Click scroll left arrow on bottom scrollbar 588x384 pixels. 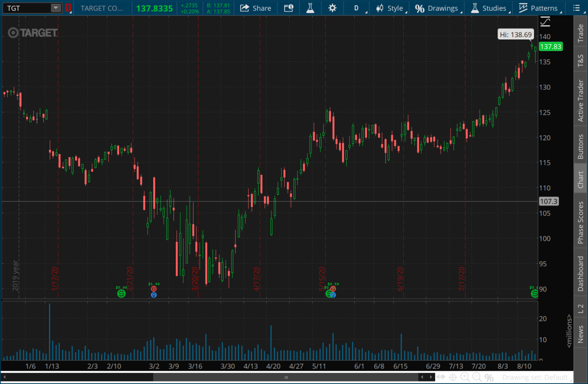[4, 377]
